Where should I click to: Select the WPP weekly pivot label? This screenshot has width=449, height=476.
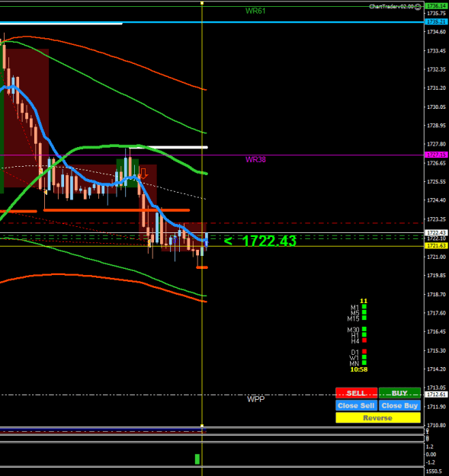point(256,399)
